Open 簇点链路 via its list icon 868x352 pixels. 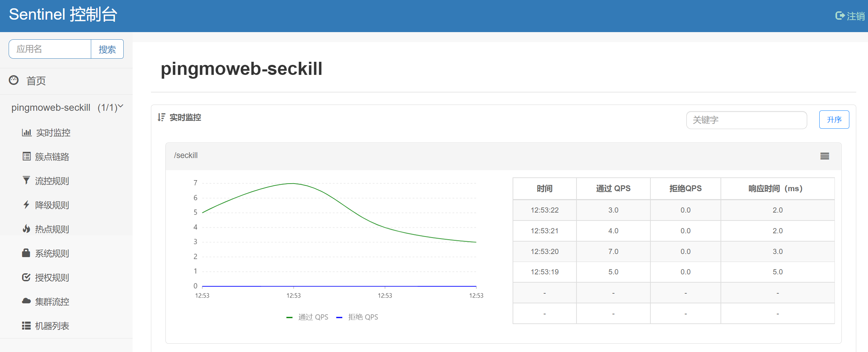click(x=27, y=157)
